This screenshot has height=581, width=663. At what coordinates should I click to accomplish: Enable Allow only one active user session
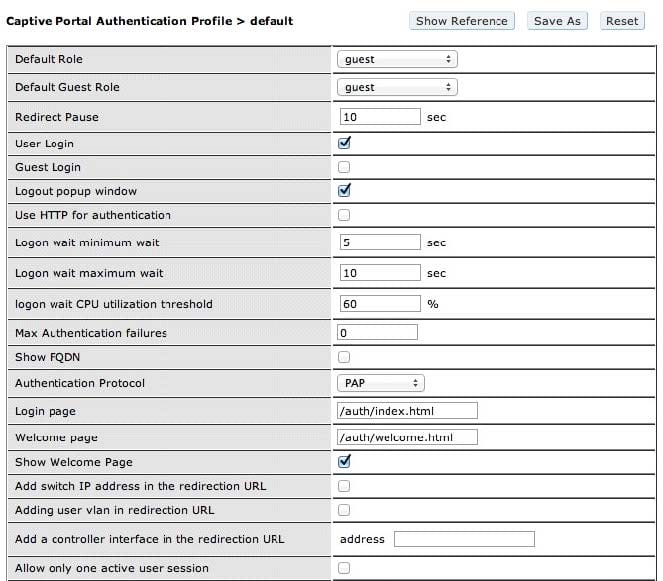coord(344,568)
